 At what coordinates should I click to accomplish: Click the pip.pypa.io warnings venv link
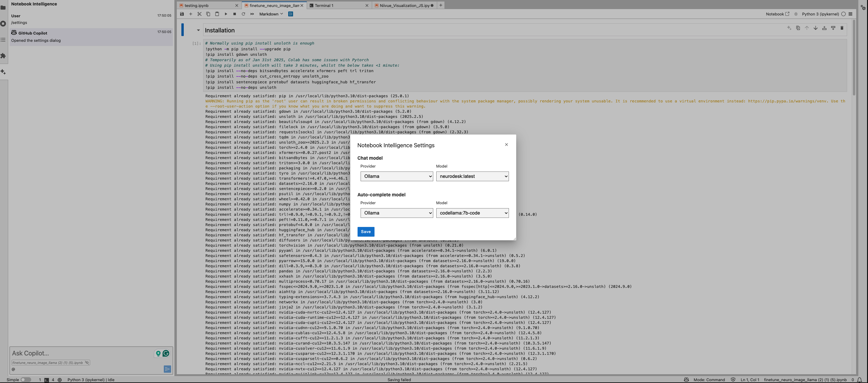tap(788, 101)
